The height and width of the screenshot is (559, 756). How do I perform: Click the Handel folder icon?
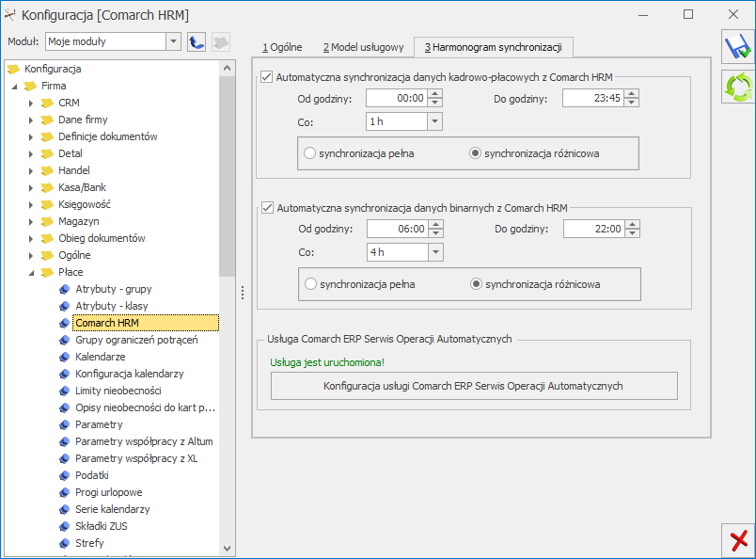click(47, 170)
